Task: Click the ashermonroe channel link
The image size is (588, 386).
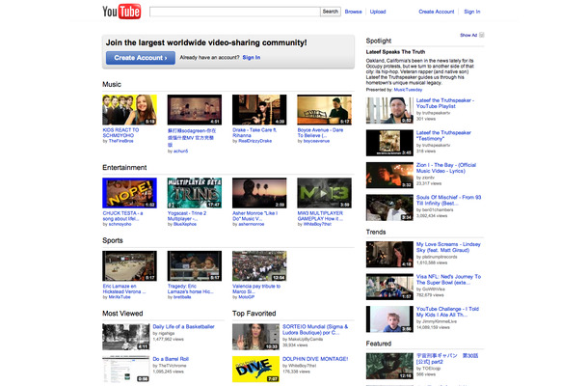Action: coord(252,224)
